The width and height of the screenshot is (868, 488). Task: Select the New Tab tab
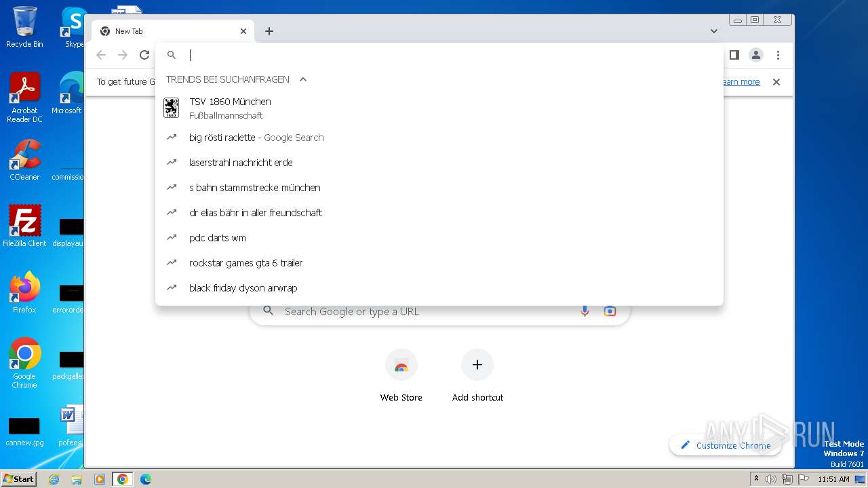173,31
